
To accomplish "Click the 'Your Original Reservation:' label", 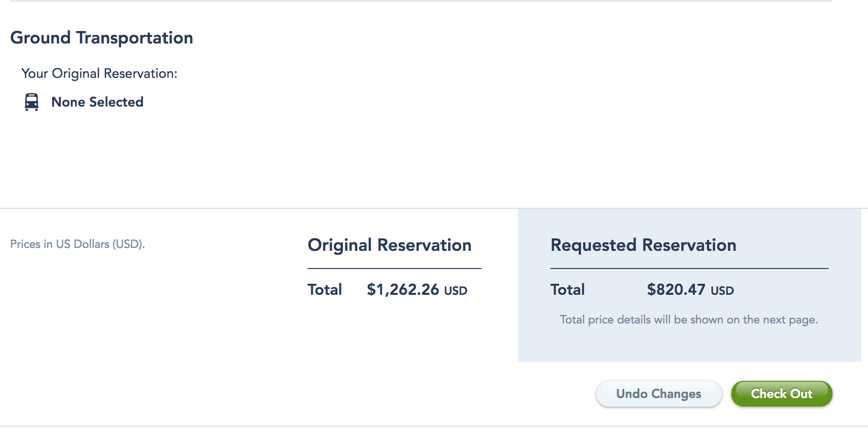I will coord(99,74).
